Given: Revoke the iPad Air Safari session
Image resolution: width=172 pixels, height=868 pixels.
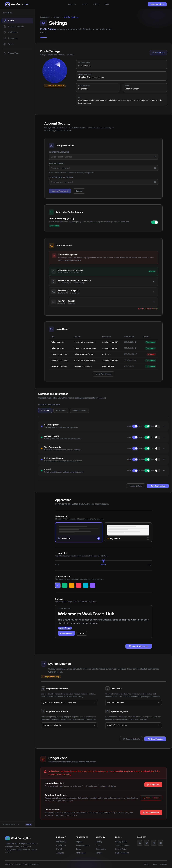Looking at the screenshot, I should pos(153,302).
